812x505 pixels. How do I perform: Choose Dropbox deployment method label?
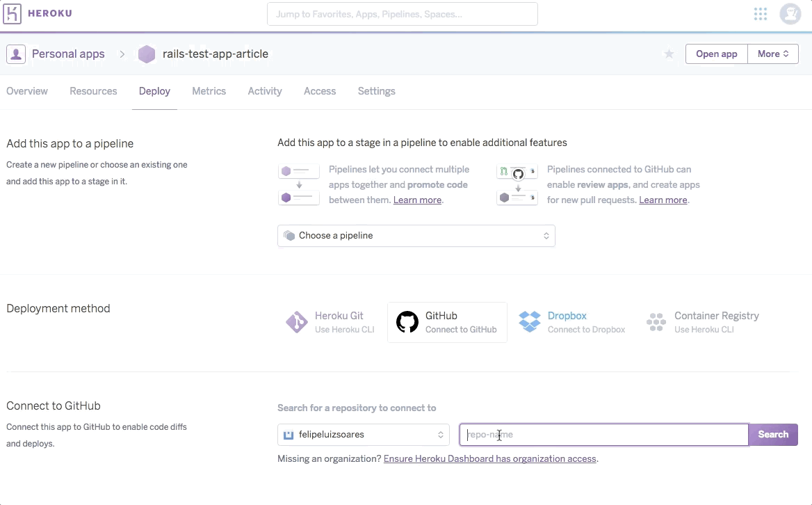[567, 315]
